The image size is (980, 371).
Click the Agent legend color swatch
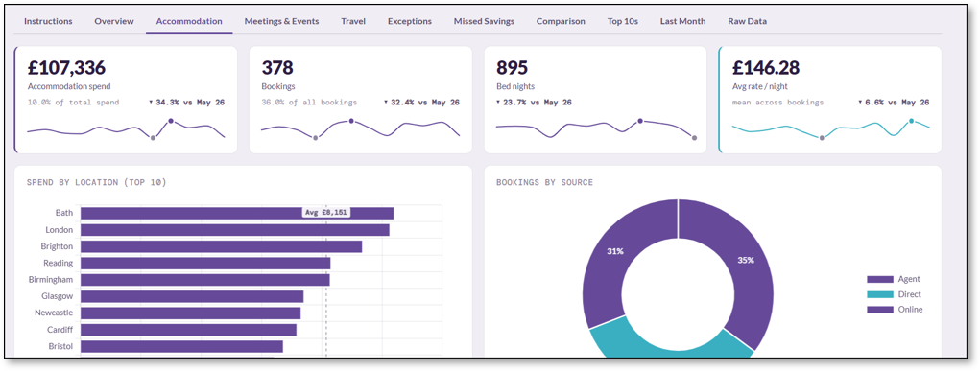[x=880, y=279]
